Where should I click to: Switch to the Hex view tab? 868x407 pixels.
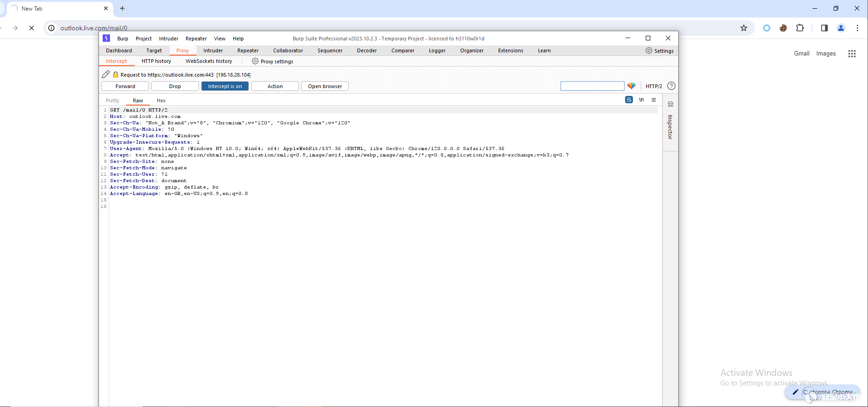click(x=161, y=100)
